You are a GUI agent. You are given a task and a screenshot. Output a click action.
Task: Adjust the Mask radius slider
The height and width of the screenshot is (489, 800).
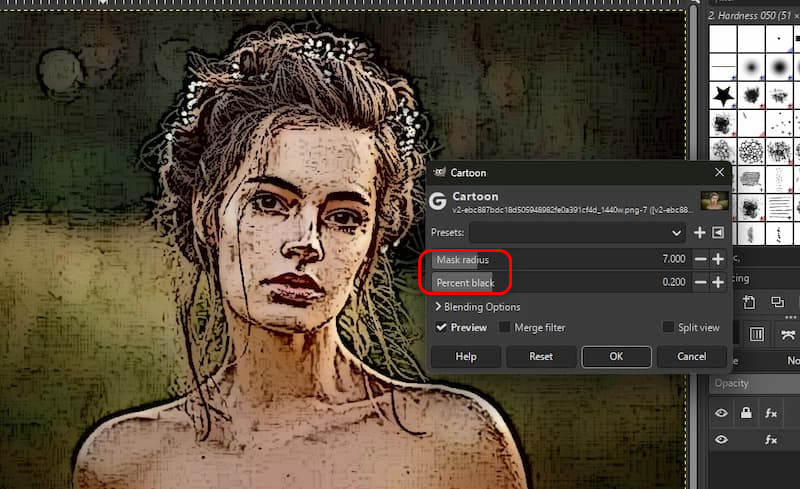coord(561,259)
